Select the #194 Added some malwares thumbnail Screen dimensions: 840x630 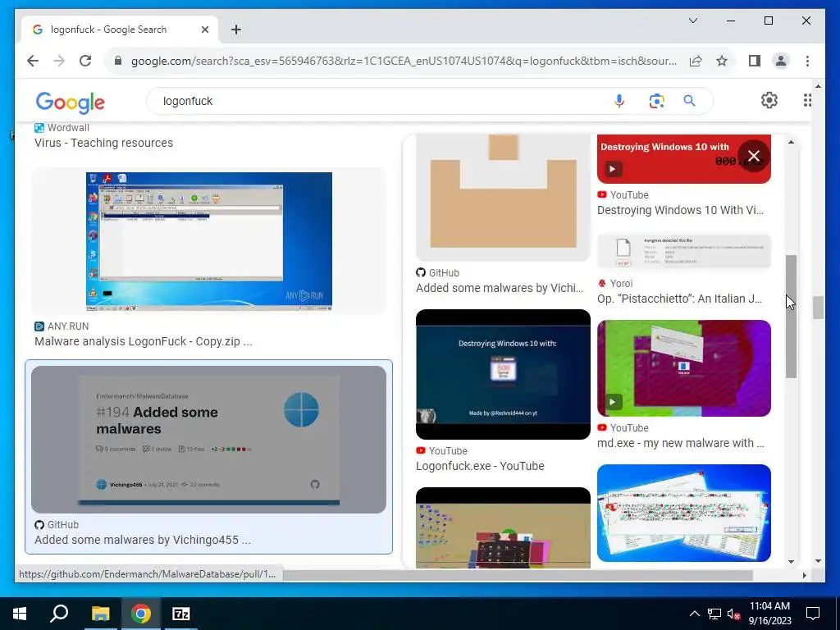pyautogui.click(x=209, y=440)
